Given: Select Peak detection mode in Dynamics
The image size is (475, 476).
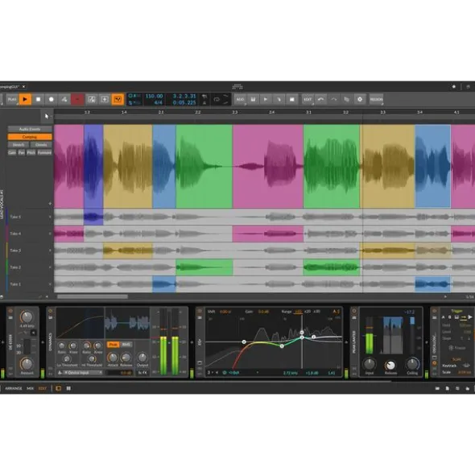Looking at the screenshot, I should [x=114, y=345].
